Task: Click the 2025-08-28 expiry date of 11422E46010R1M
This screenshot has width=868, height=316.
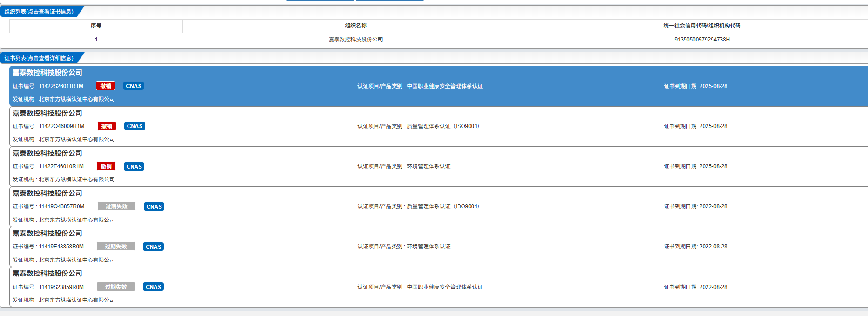Action: (713, 166)
